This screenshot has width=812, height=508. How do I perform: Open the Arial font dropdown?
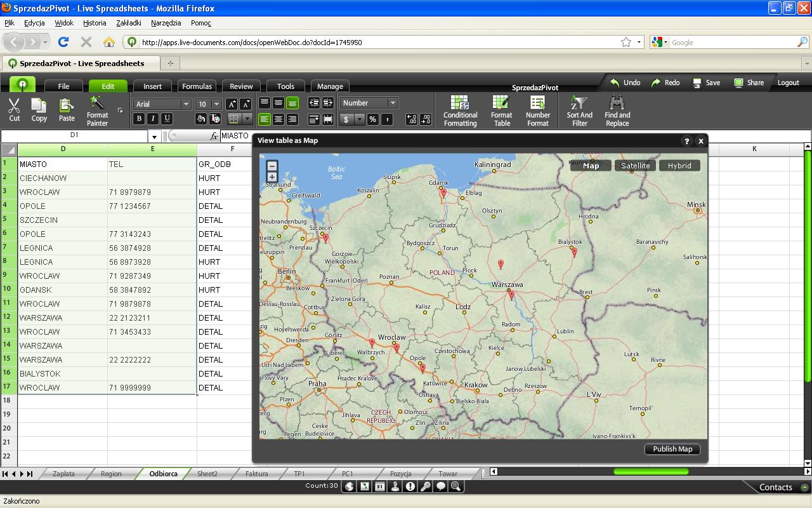point(186,104)
